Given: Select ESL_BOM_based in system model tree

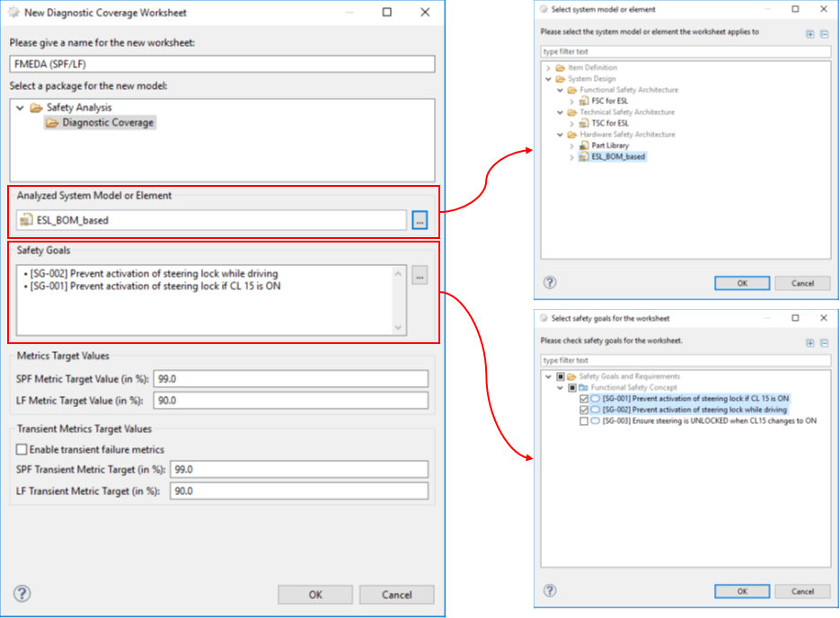Looking at the screenshot, I should pos(618,157).
